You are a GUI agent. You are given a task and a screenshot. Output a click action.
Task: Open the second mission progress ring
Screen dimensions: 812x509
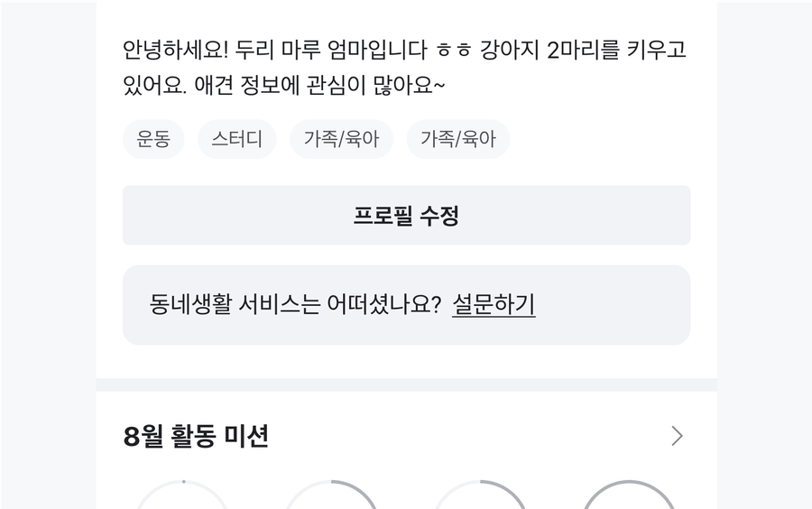(x=331, y=498)
